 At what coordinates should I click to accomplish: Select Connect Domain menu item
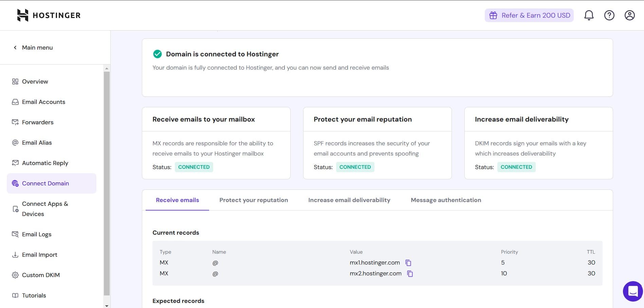[x=52, y=183]
